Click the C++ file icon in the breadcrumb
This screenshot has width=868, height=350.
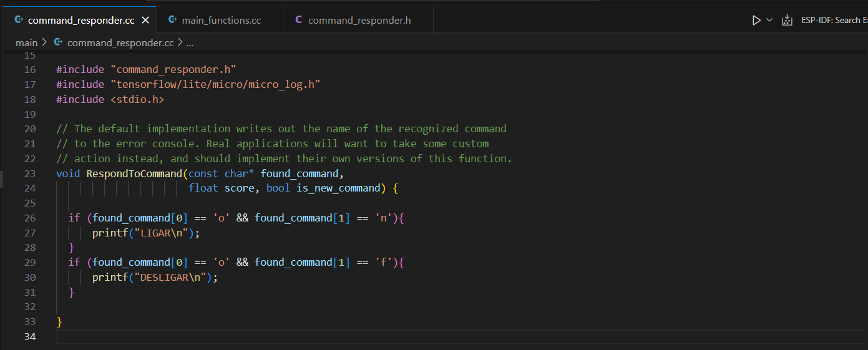tap(59, 42)
